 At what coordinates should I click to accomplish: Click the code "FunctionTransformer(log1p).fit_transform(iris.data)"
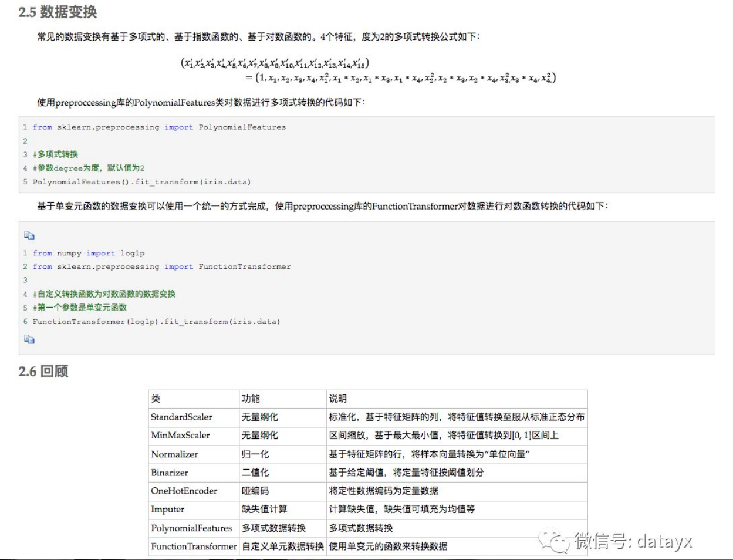pyautogui.click(x=156, y=322)
